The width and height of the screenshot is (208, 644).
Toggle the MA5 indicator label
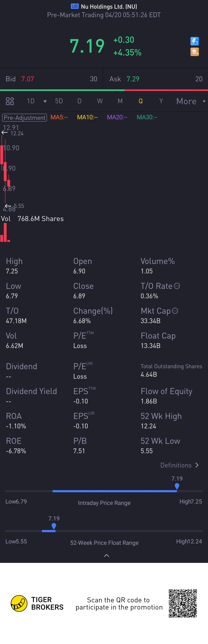(x=59, y=117)
